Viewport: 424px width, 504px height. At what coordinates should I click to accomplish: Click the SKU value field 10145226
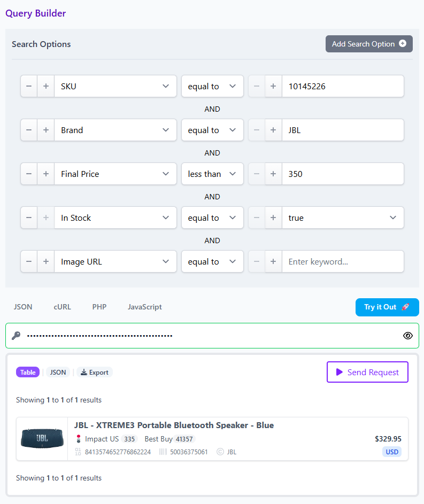[x=343, y=86]
